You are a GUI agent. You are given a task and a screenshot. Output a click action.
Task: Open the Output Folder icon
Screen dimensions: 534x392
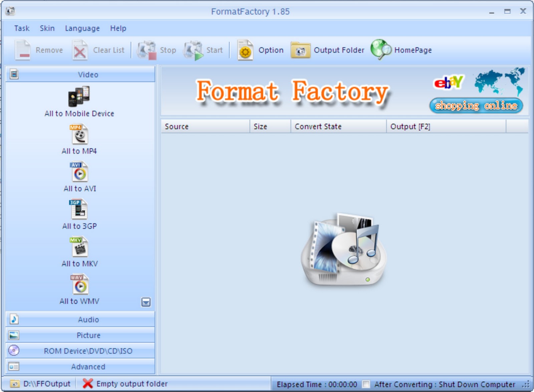coord(300,50)
